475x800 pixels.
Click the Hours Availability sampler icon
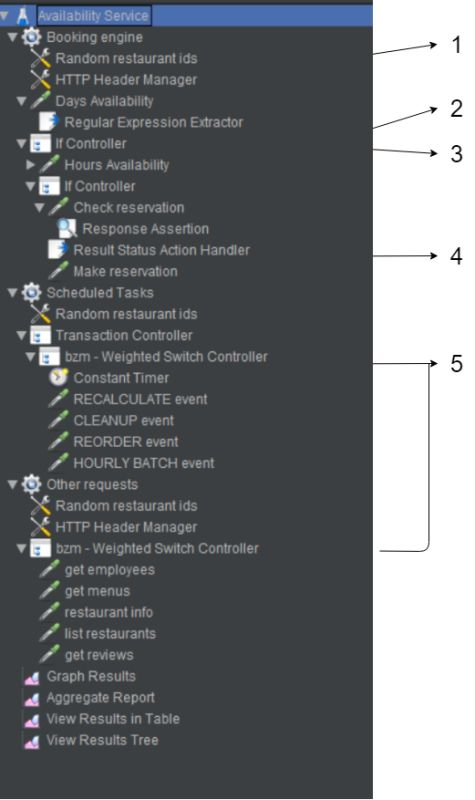click(49, 165)
